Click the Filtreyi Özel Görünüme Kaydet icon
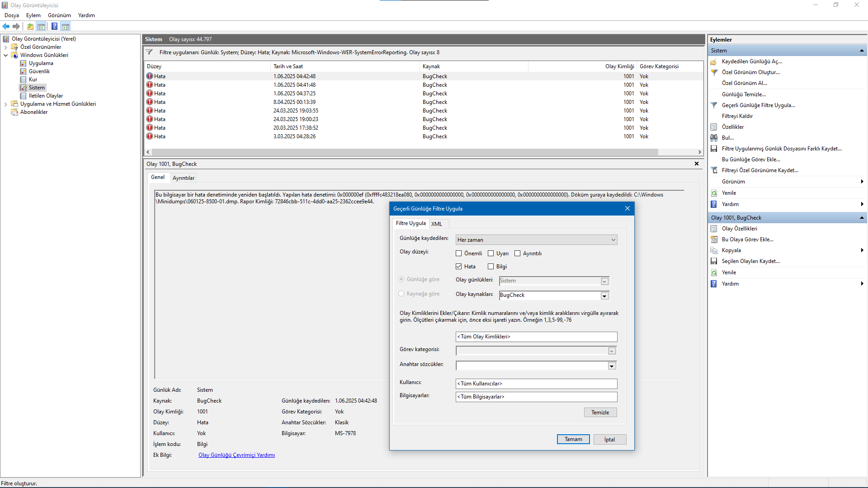 coord(714,170)
